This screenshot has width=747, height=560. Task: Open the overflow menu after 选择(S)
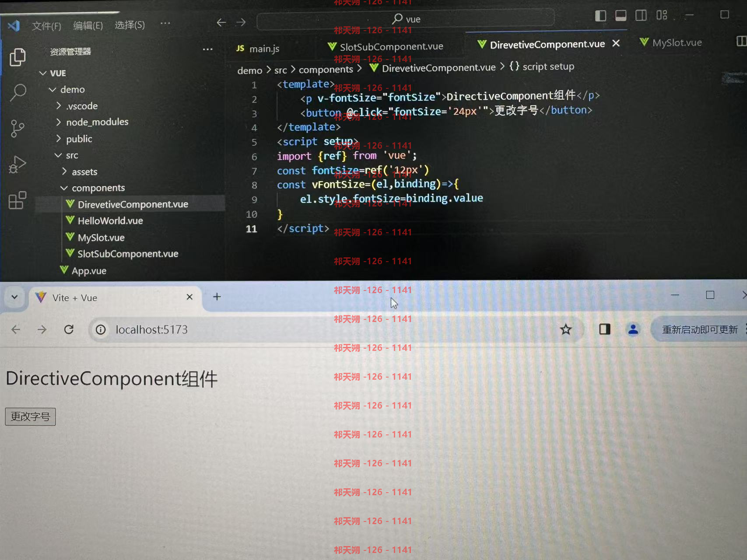pos(165,23)
